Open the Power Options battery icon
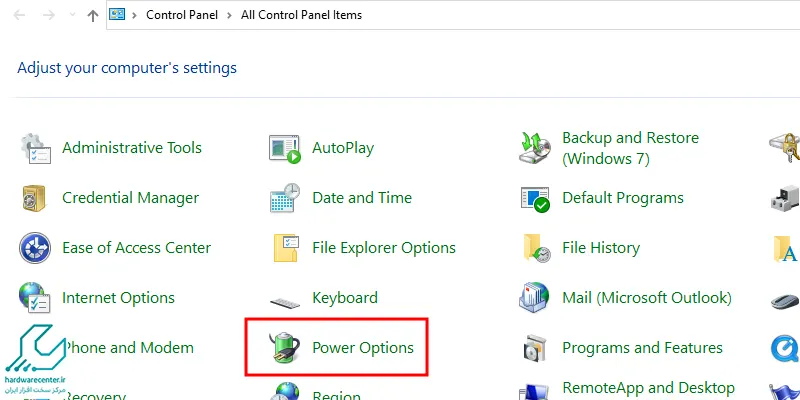 point(286,348)
